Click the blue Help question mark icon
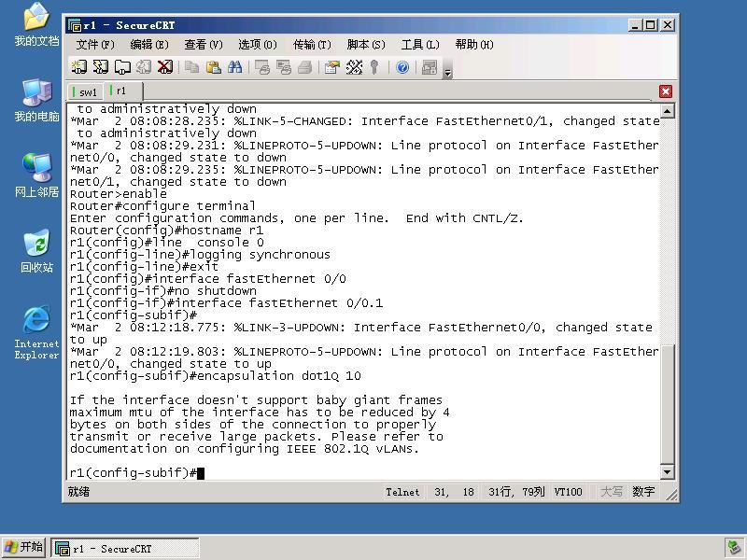 pyautogui.click(x=402, y=67)
